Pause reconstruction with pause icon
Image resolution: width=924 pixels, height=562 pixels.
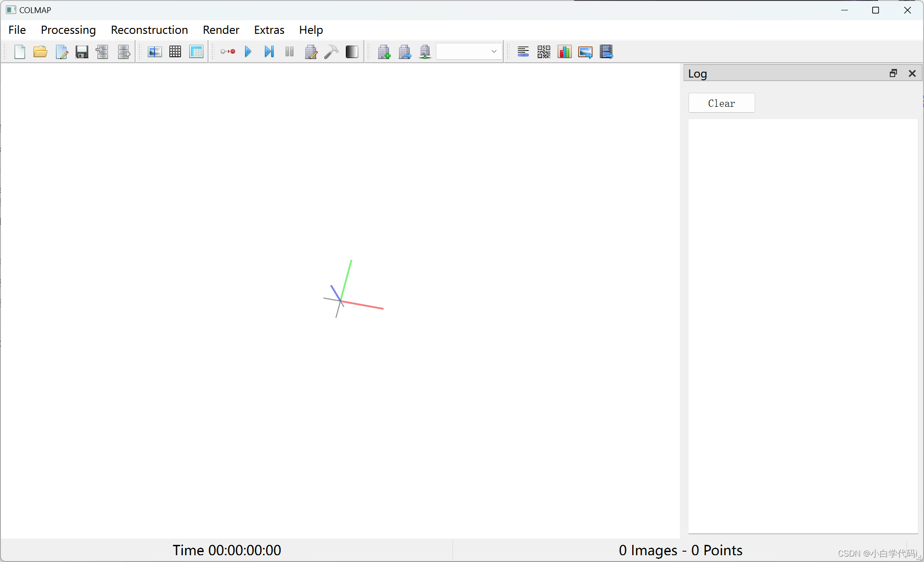point(290,52)
